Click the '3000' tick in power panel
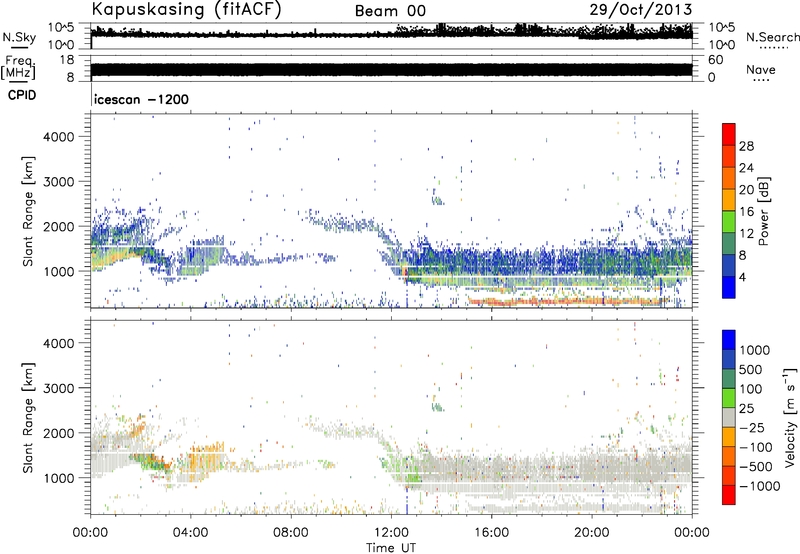The image size is (800, 554). pos(59,182)
